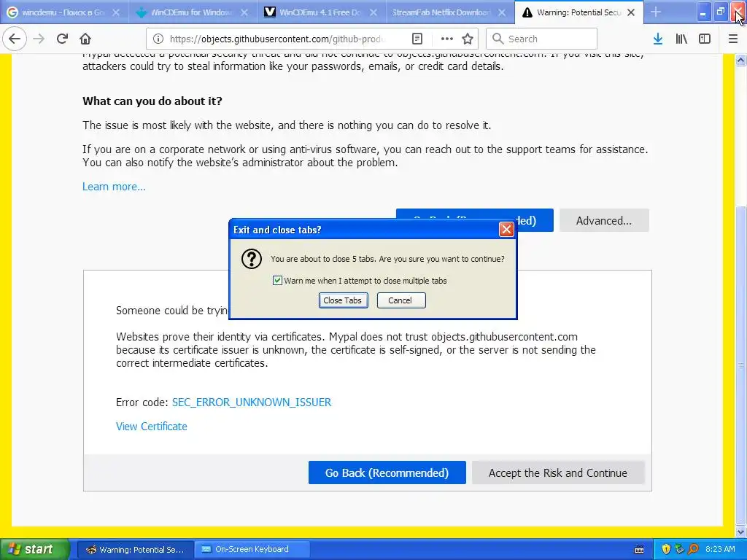The height and width of the screenshot is (560, 747).
Task: Show site information icon in address bar
Action: click(158, 39)
